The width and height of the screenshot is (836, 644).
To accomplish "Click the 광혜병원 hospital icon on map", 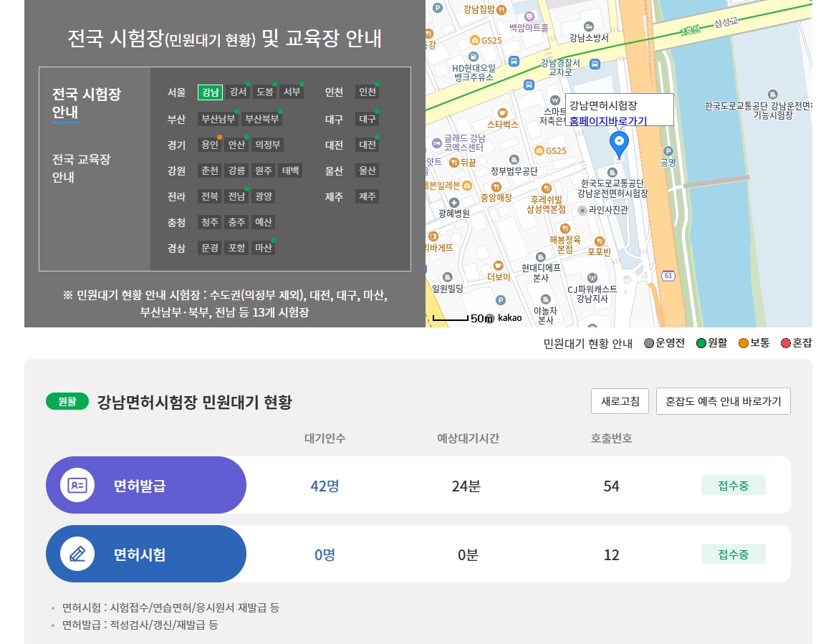I will pos(453,202).
